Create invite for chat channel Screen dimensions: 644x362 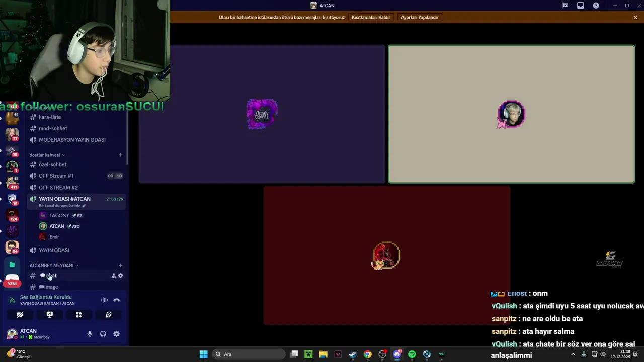coord(114,276)
